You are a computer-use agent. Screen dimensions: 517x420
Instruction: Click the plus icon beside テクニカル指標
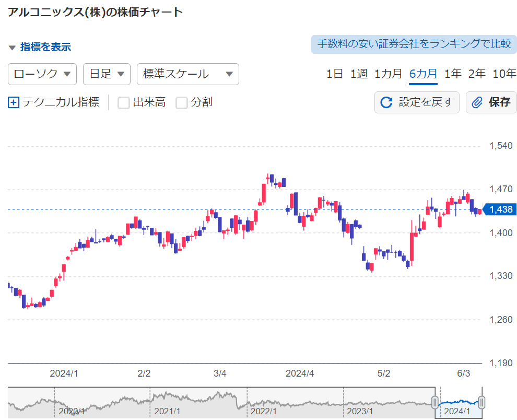pos(14,102)
